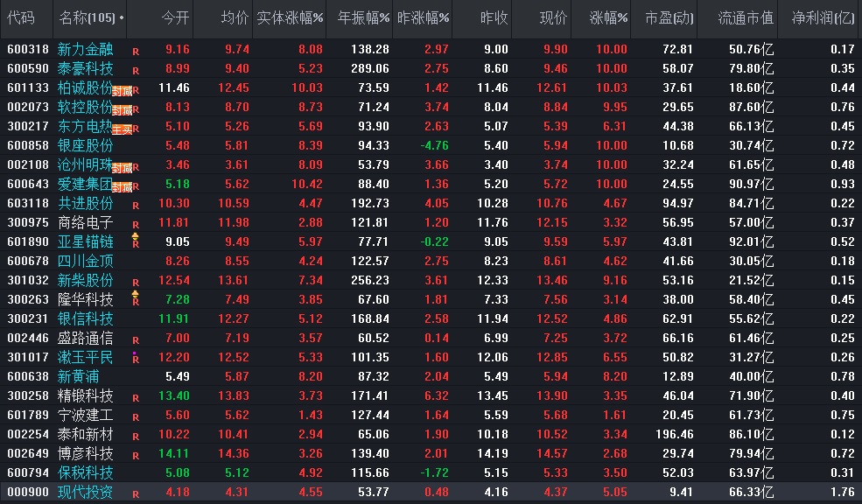862x504 pixels.
Task: Select stock code 301032
Action: (x=28, y=280)
